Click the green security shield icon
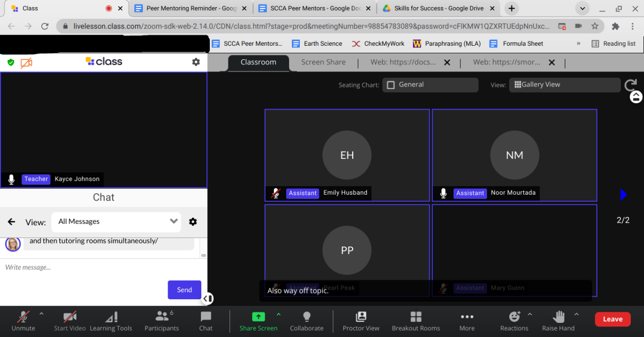The image size is (644, 337). coord(11,62)
